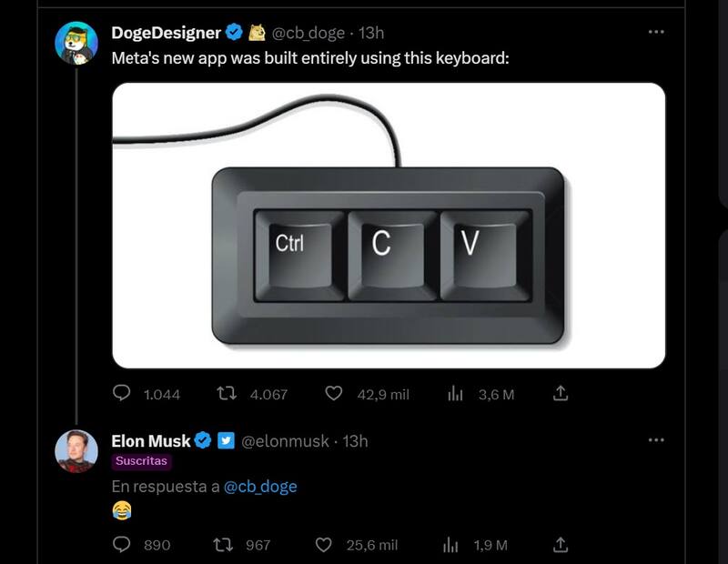Viewport: 728px width, 564px height.
Task: Open more options on Elon Musk's tweet
Action: pyautogui.click(x=656, y=440)
